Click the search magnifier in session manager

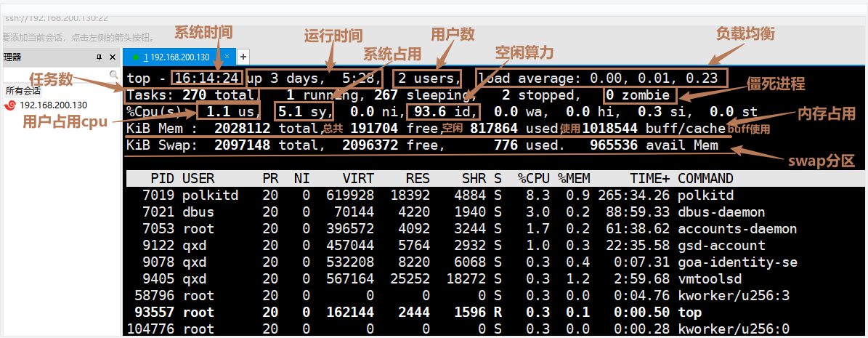coord(113,74)
